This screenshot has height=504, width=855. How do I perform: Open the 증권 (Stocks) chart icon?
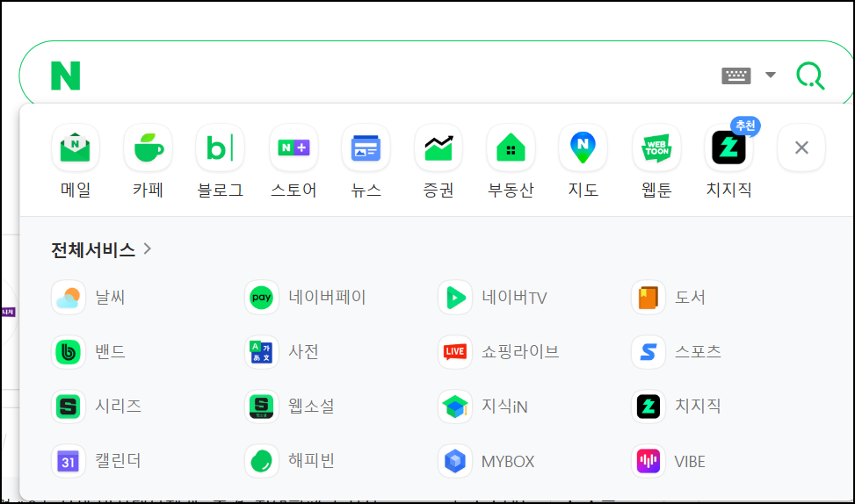pyautogui.click(x=438, y=148)
